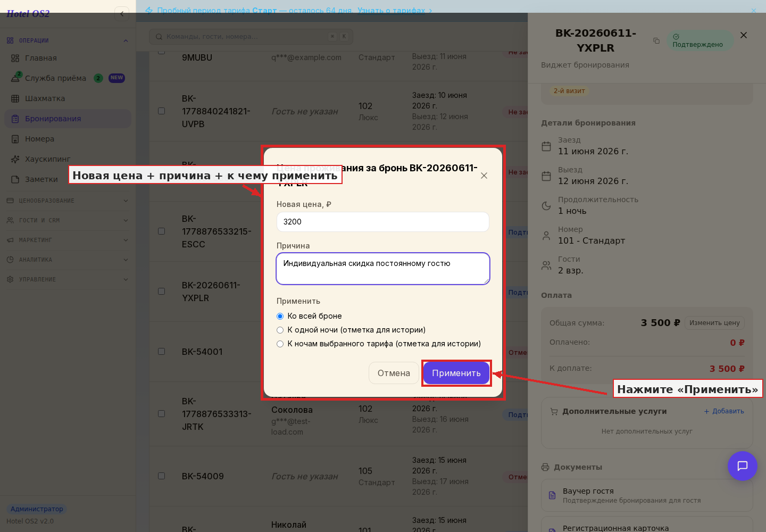Open Главная in the sidebar
This screenshot has width=766, height=532.
[x=68, y=58]
